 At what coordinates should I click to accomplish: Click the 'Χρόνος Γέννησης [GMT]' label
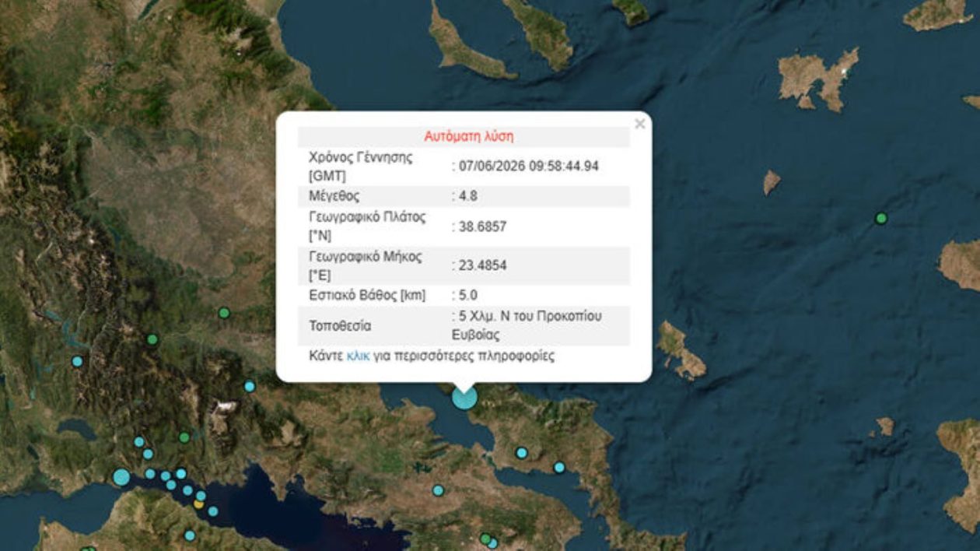click(x=362, y=166)
